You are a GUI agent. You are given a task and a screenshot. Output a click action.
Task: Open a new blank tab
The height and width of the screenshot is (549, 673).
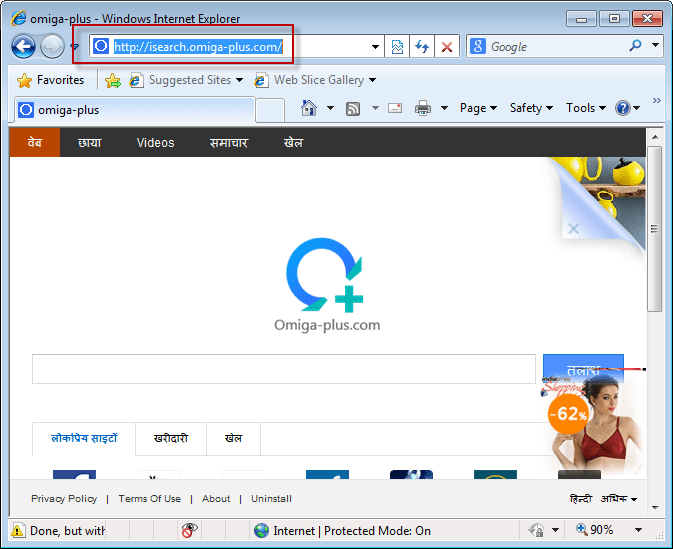(x=270, y=110)
